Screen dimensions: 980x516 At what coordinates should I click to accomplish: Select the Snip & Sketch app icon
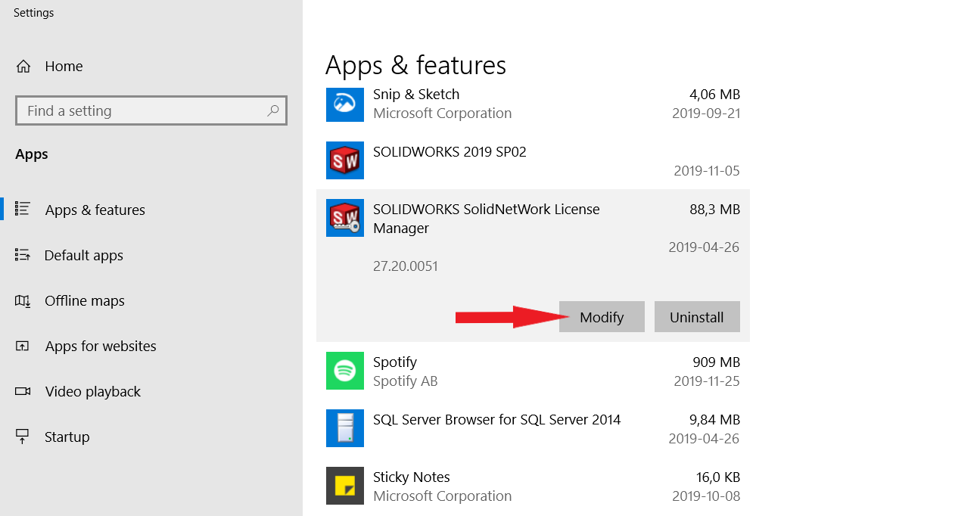pos(345,103)
